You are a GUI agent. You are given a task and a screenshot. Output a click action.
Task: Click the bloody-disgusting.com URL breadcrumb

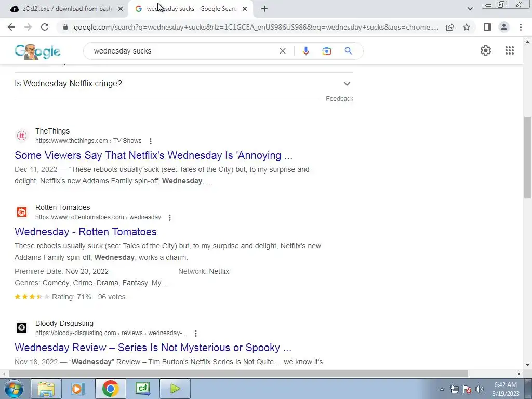pos(111,333)
